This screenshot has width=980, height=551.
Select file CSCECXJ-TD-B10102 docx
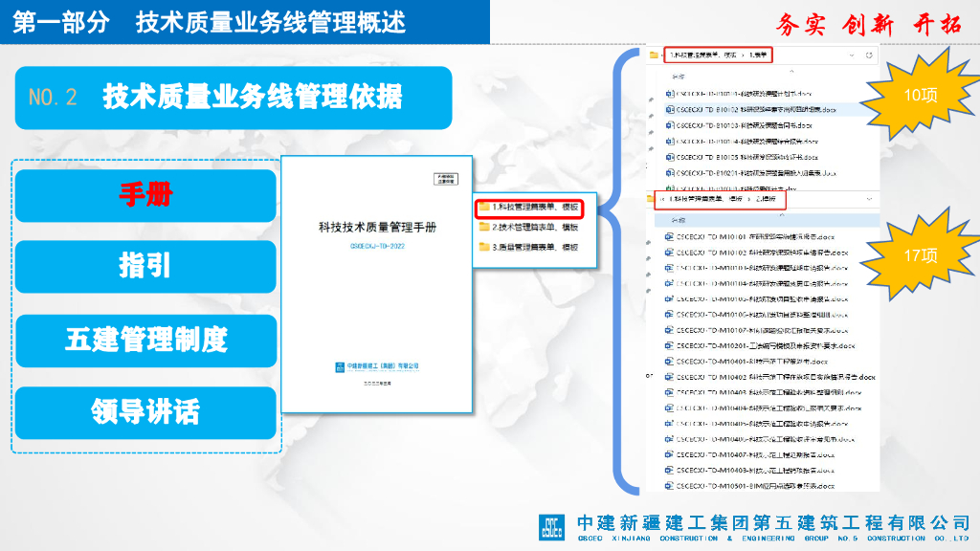point(751,109)
